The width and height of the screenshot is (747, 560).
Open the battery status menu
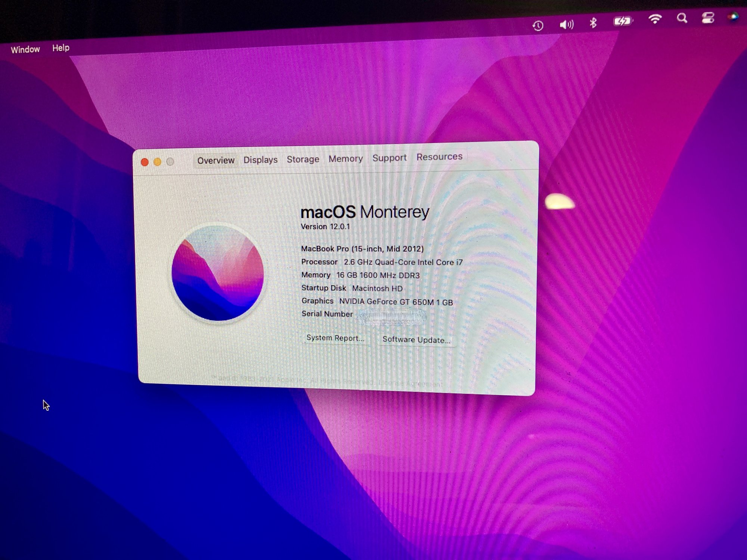click(x=623, y=21)
